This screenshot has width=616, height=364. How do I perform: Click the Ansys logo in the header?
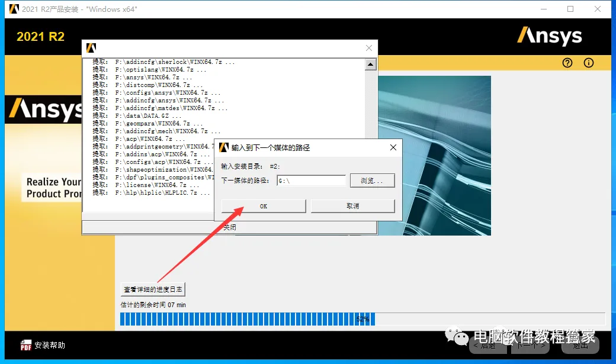click(550, 37)
